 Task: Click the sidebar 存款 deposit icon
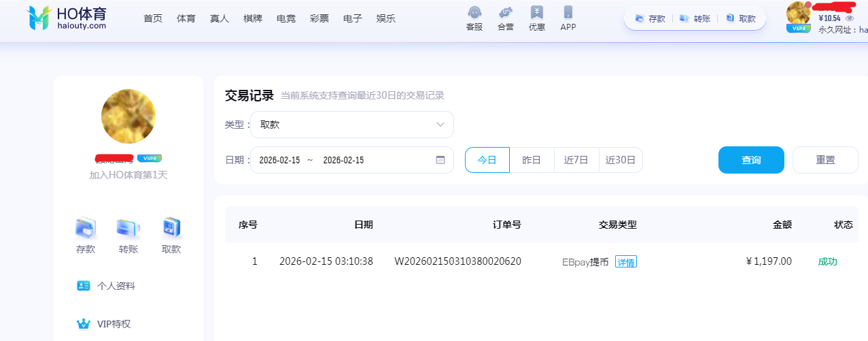(x=86, y=228)
